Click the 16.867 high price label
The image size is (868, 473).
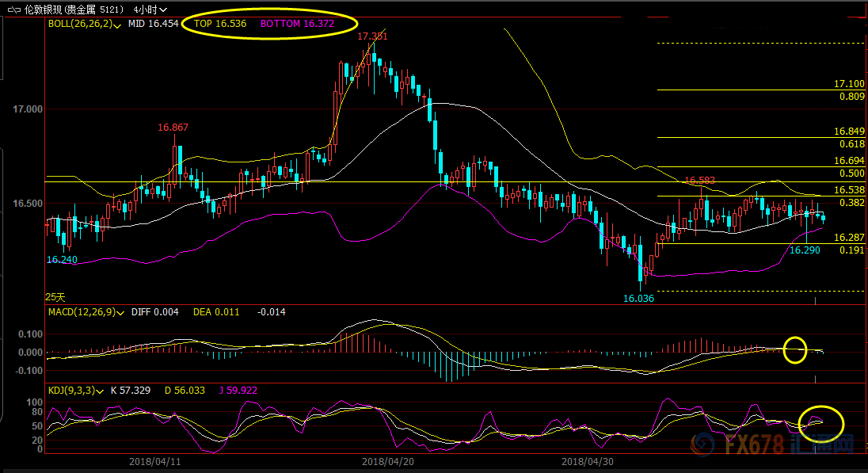click(173, 128)
